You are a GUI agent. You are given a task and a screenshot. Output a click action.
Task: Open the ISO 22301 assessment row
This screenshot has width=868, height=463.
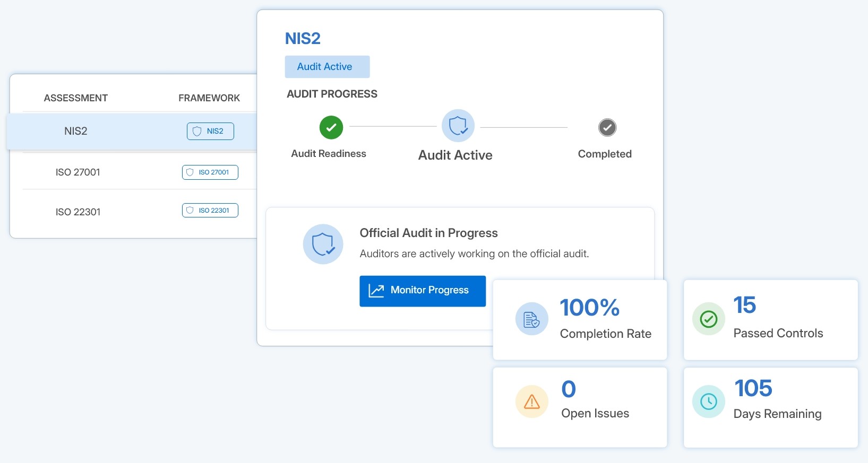(78, 212)
